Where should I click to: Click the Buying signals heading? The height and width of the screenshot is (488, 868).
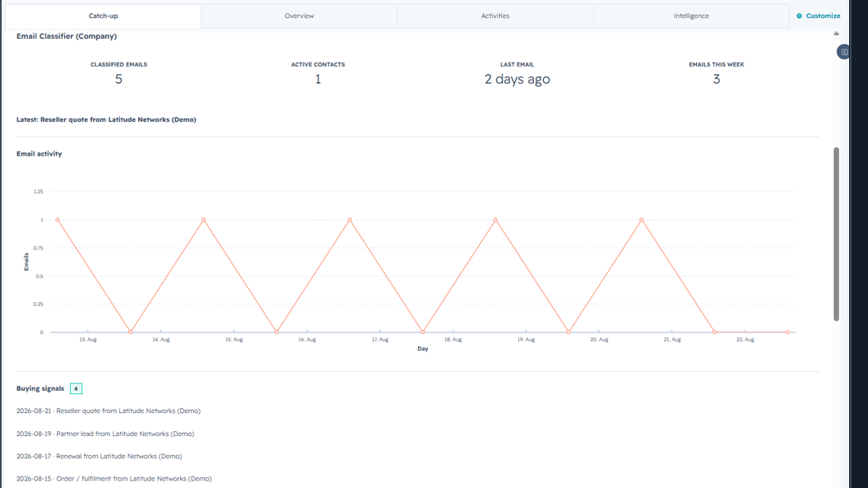[x=40, y=389]
